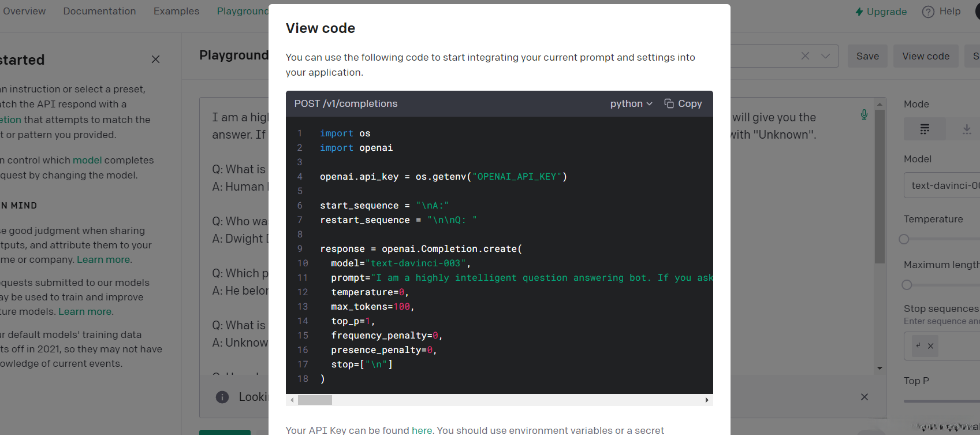
Task: Remove the newline stop sequence tag
Action: click(930, 346)
